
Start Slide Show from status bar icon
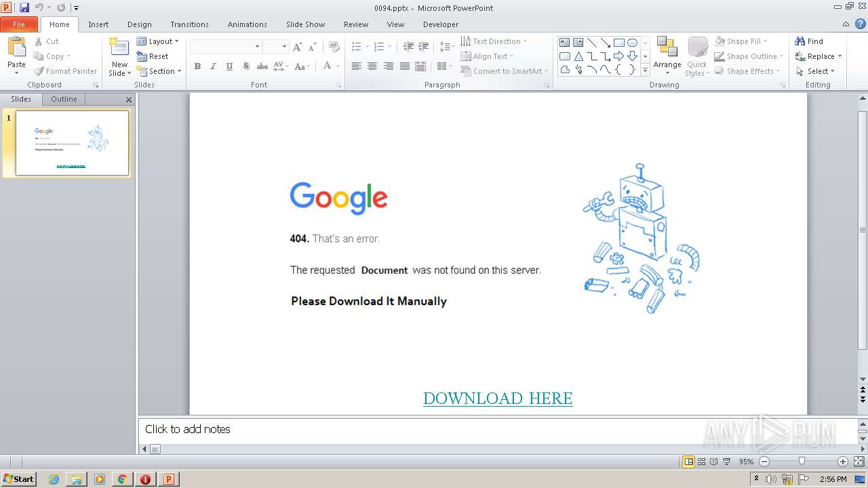726,462
